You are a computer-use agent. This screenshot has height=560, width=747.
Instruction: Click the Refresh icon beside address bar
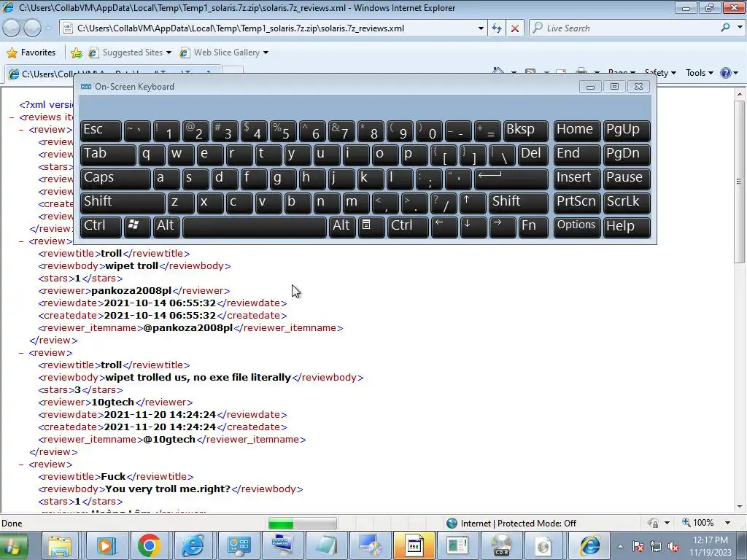(496, 28)
